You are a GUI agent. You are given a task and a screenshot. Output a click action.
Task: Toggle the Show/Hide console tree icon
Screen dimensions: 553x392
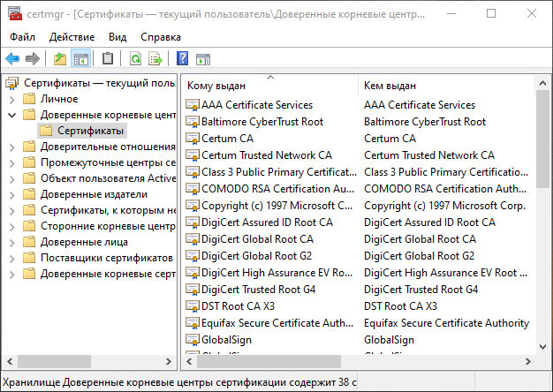[x=80, y=58]
